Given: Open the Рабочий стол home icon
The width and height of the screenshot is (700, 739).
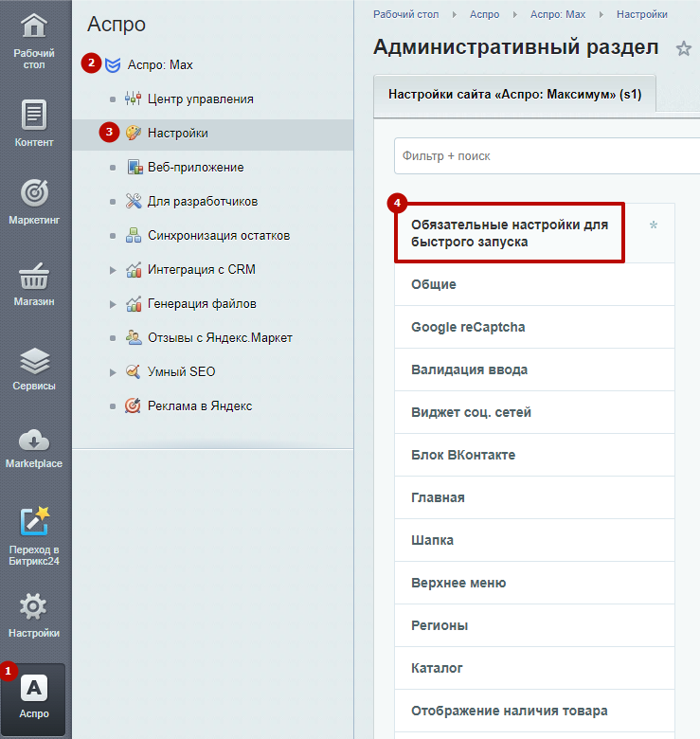Looking at the screenshot, I should [x=34, y=26].
